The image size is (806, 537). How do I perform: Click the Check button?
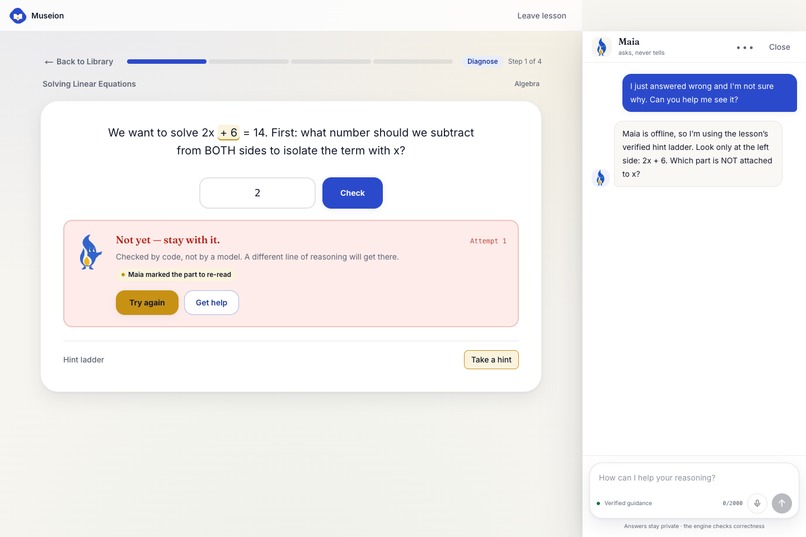click(352, 193)
